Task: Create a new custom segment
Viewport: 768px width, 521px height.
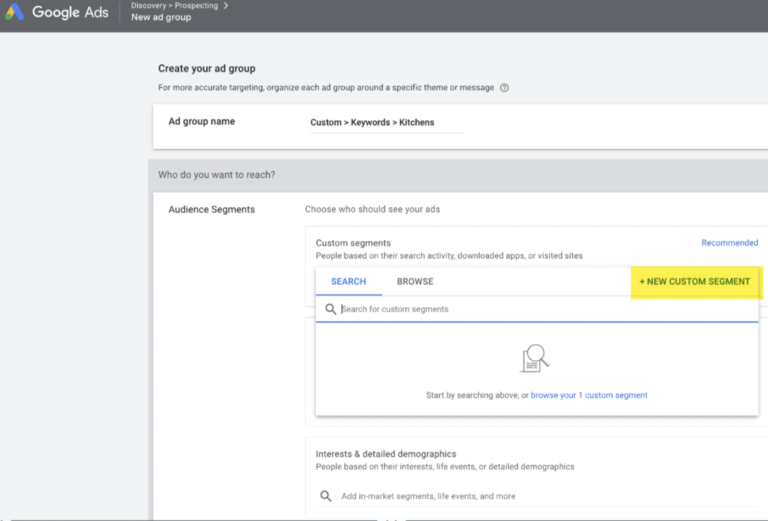Action: (x=694, y=282)
